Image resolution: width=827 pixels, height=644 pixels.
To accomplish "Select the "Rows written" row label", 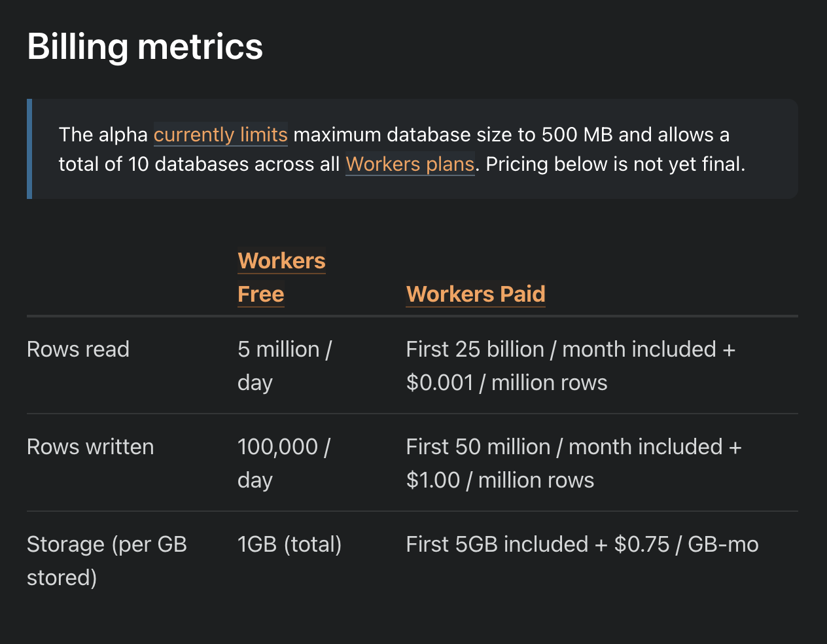I will click(x=90, y=447).
